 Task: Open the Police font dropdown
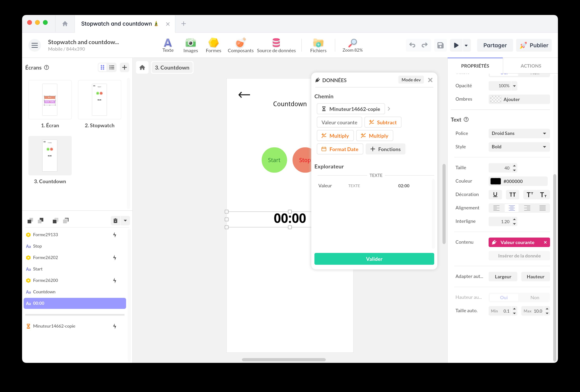(x=519, y=133)
